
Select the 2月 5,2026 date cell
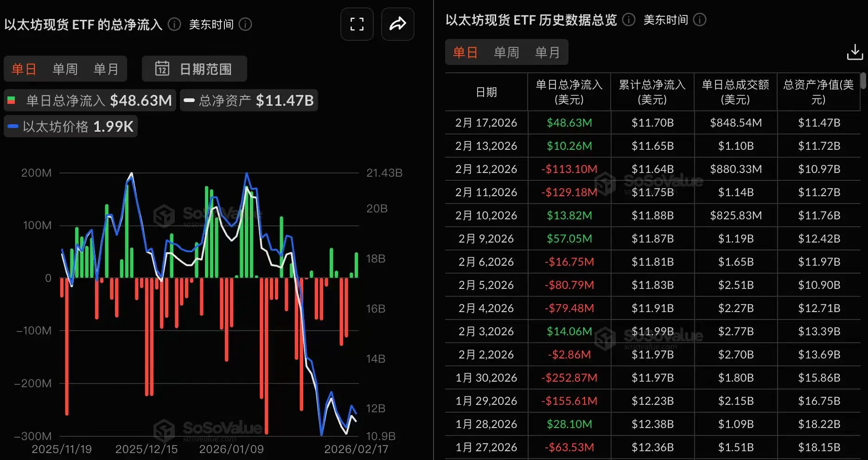pyautogui.click(x=486, y=285)
